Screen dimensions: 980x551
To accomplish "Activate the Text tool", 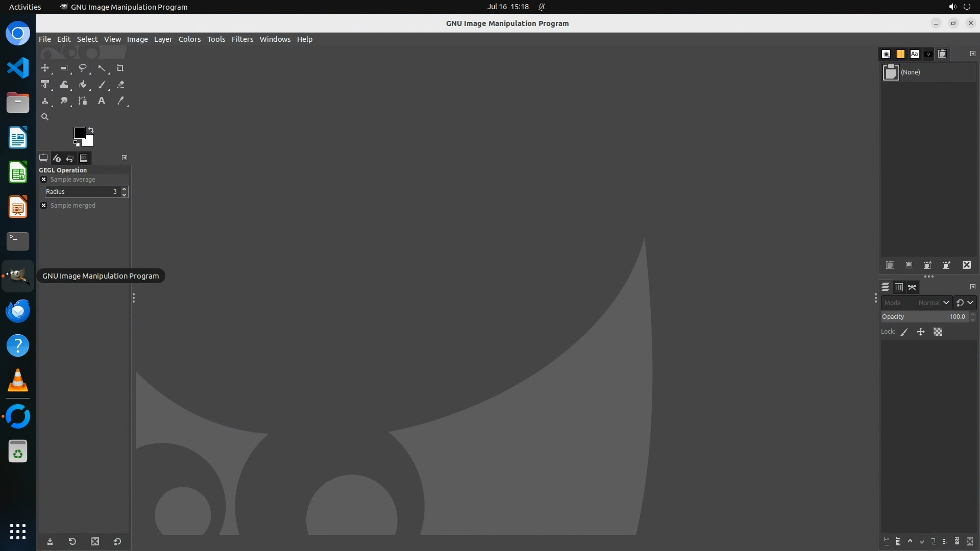I will click(x=102, y=101).
